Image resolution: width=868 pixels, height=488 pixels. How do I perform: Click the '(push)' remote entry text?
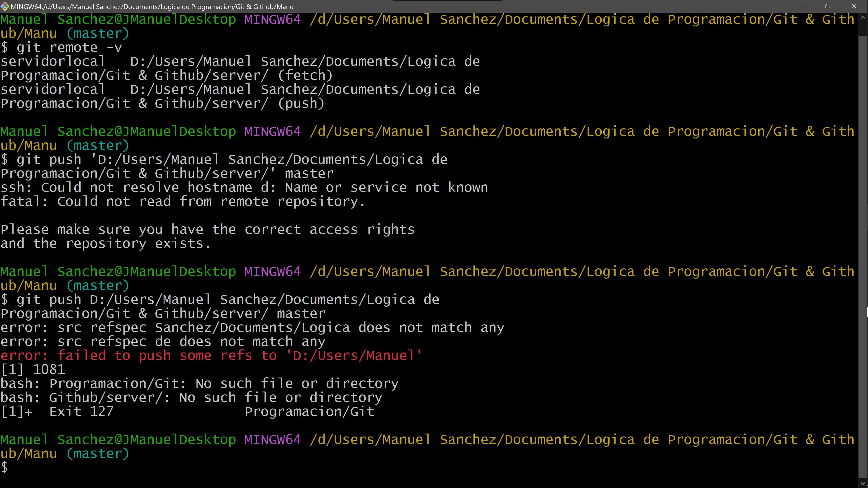[301, 103]
